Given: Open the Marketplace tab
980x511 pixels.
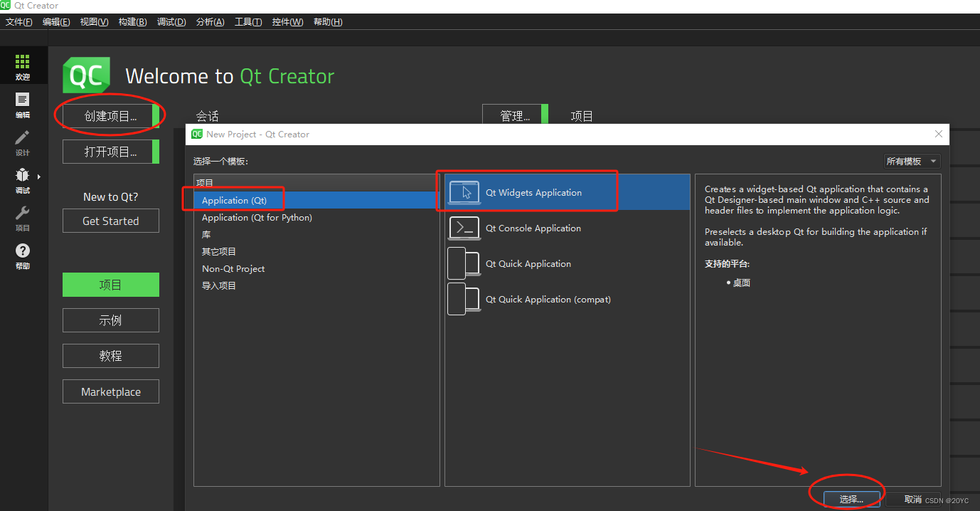Looking at the screenshot, I should tap(111, 391).
